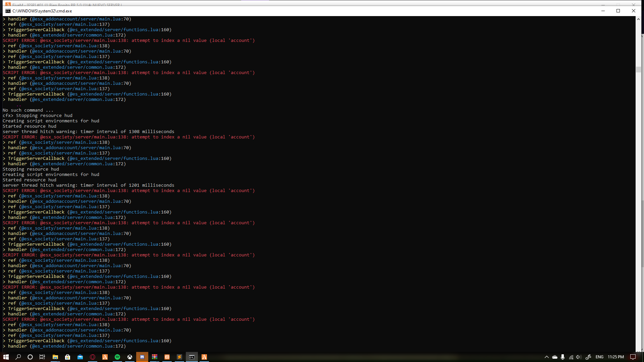Open File Explorer from taskbar
Image resolution: width=644 pixels, height=362 pixels.
55,357
